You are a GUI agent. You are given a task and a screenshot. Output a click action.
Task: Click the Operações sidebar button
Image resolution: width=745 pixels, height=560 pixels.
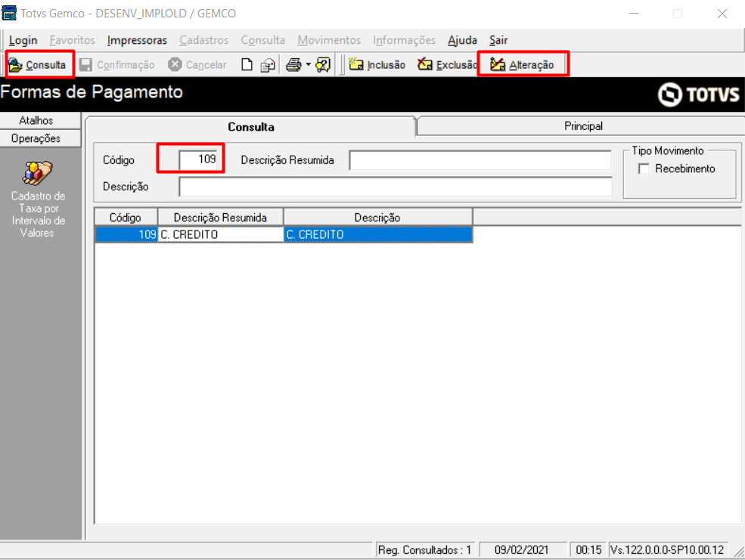click(x=40, y=138)
